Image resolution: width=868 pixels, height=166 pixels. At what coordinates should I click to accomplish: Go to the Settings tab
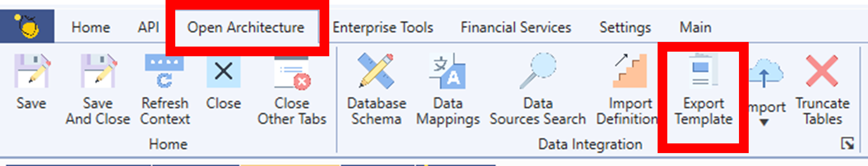[x=625, y=27]
